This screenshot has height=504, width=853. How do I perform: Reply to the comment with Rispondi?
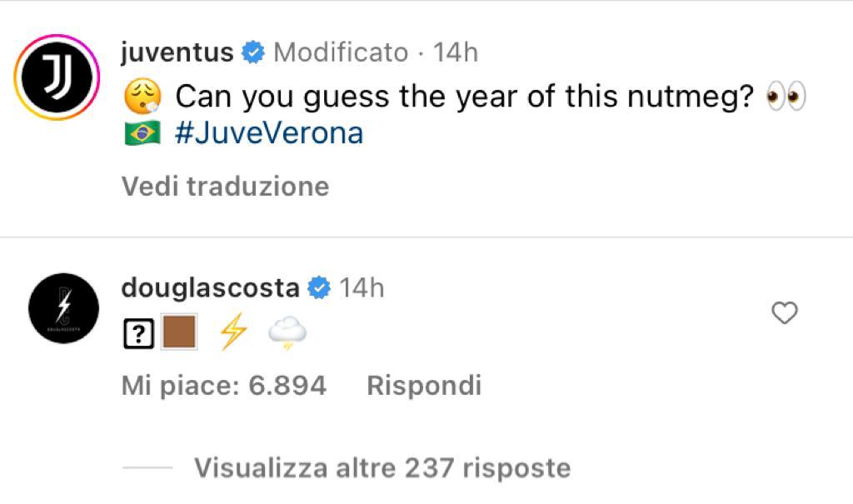click(424, 386)
